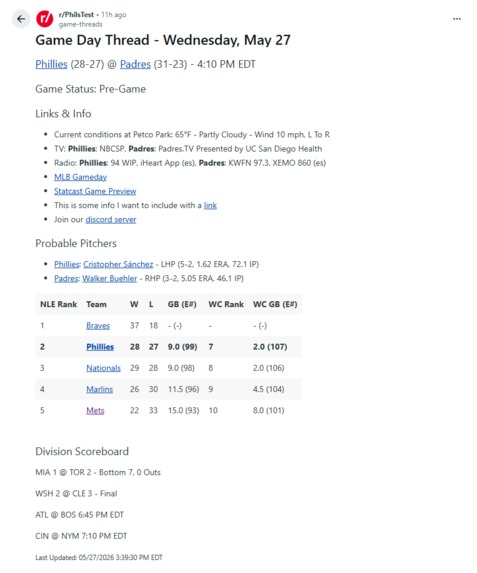The image size is (477, 573).
Task: Click Phillies link under Probable Pitchers
Action: point(67,264)
